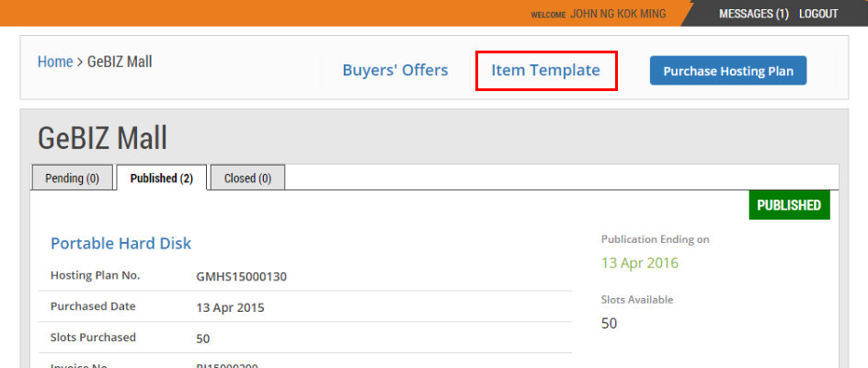Image resolution: width=868 pixels, height=368 pixels.
Task: Click the Purchased Date label
Action: point(93,306)
